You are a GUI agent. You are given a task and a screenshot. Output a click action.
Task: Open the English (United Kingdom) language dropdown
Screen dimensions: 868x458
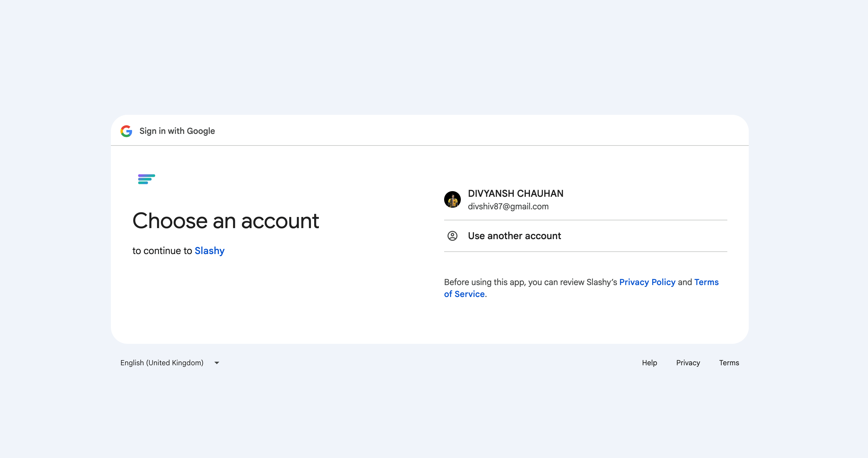[x=170, y=363]
